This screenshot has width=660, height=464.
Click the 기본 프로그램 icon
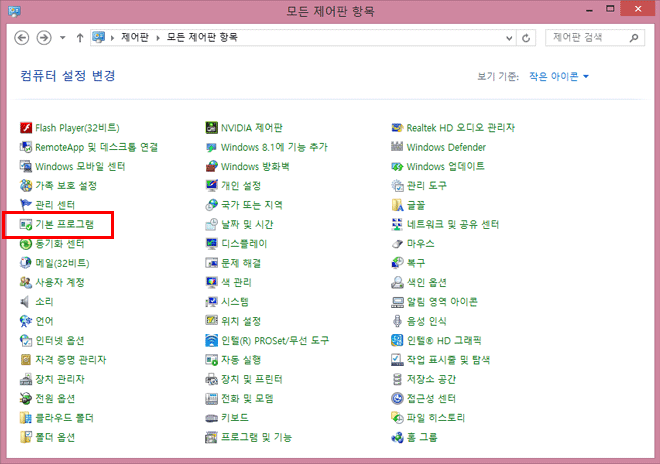coord(26,224)
